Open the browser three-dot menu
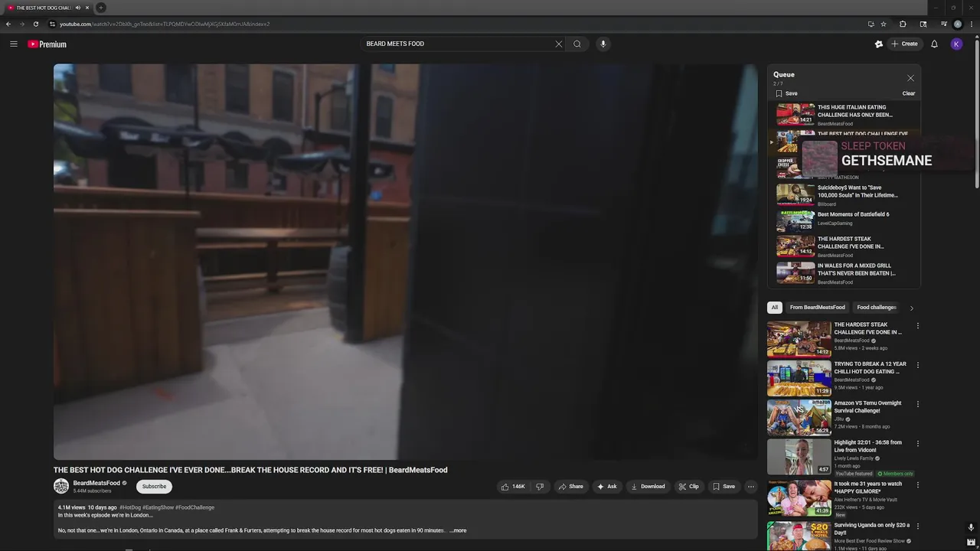Image resolution: width=980 pixels, height=551 pixels. 971,24
